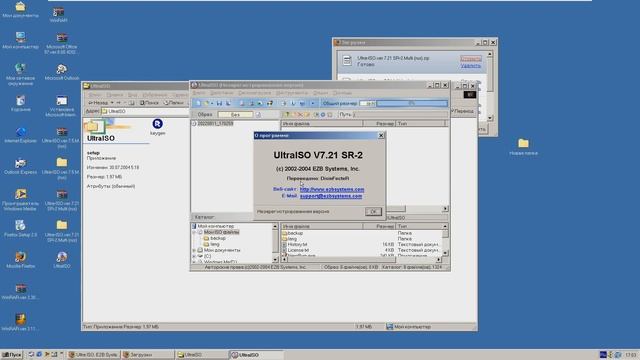Select Мои ISO файлы in the catalog tree
This screenshot has width=640, height=360.
221,232
